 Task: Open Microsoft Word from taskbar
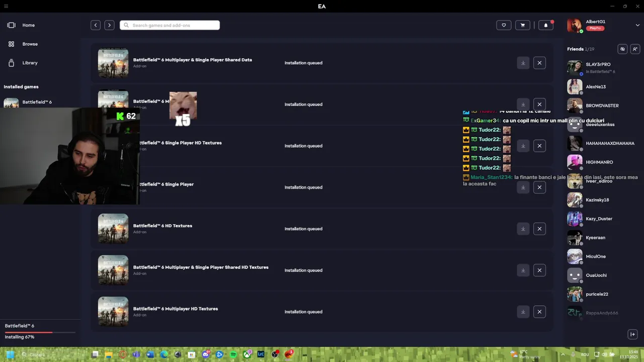pyautogui.click(x=150, y=354)
